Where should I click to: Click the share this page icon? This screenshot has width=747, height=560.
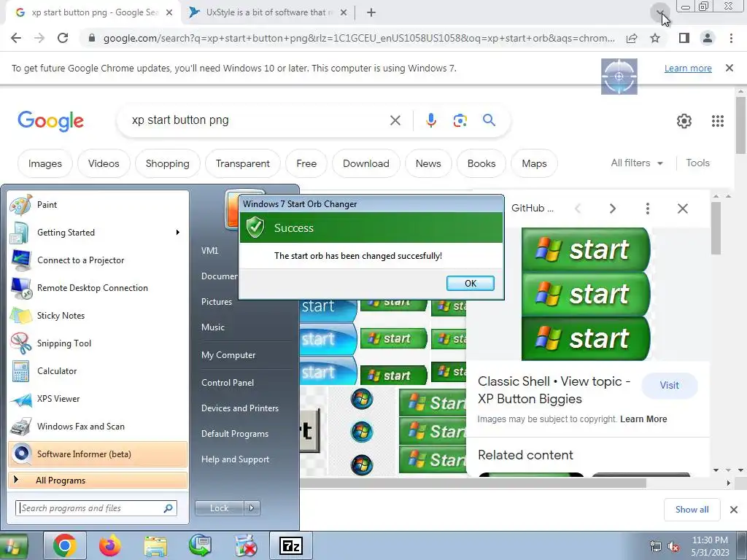(632, 38)
